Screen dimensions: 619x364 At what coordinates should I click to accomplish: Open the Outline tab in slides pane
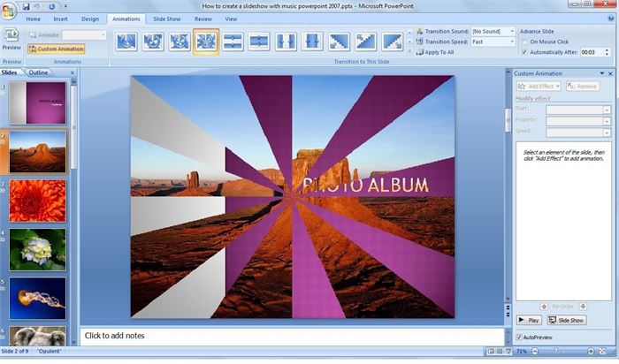click(x=39, y=72)
